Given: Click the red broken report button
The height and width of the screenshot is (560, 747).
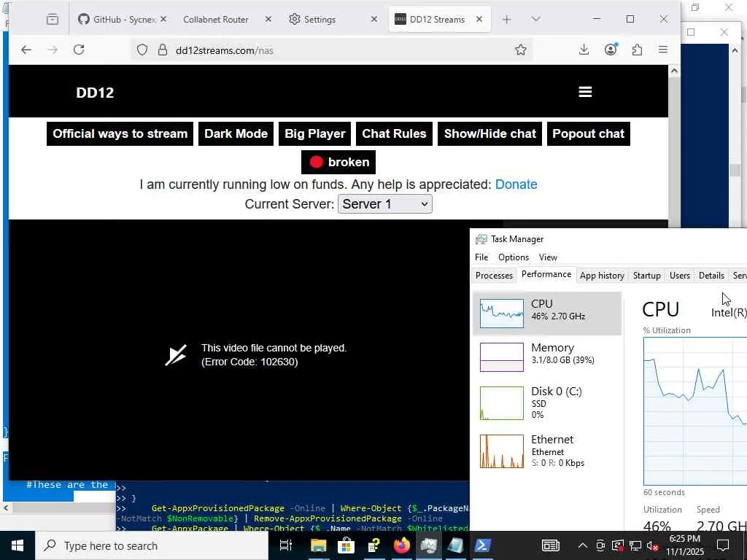Looking at the screenshot, I should 338,163.
